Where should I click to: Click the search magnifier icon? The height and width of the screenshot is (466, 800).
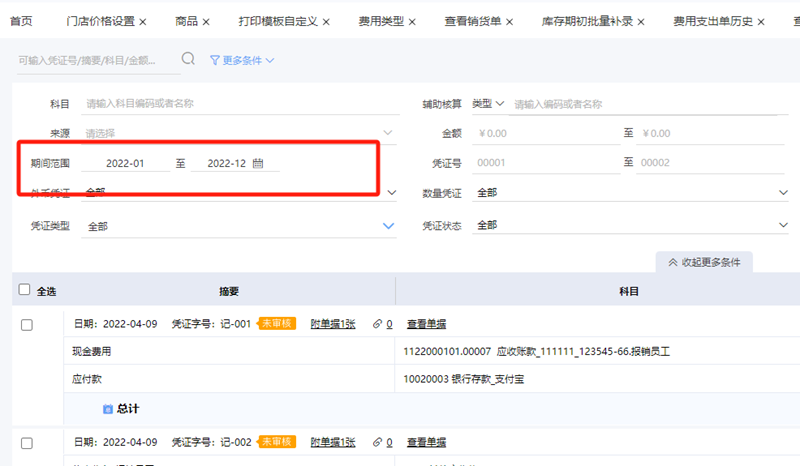coord(188,60)
